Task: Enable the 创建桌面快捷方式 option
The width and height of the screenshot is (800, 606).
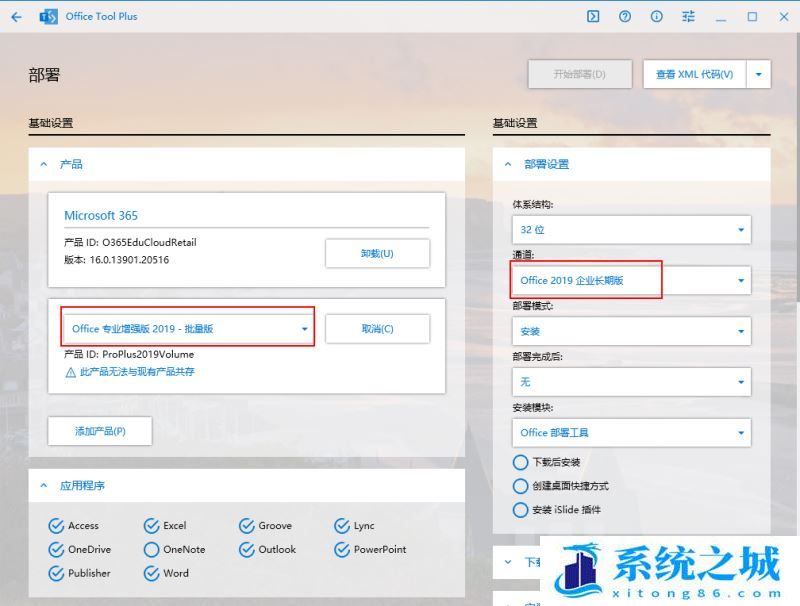Action: click(x=520, y=486)
